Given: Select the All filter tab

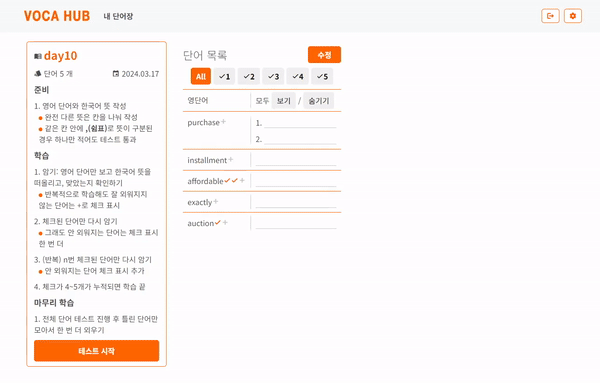Looking at the screenshot, I should tap(201, 76).
